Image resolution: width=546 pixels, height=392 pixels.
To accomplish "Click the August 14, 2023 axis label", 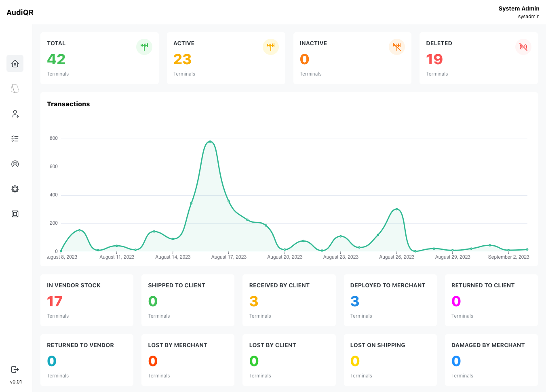I will pos(173,257).
